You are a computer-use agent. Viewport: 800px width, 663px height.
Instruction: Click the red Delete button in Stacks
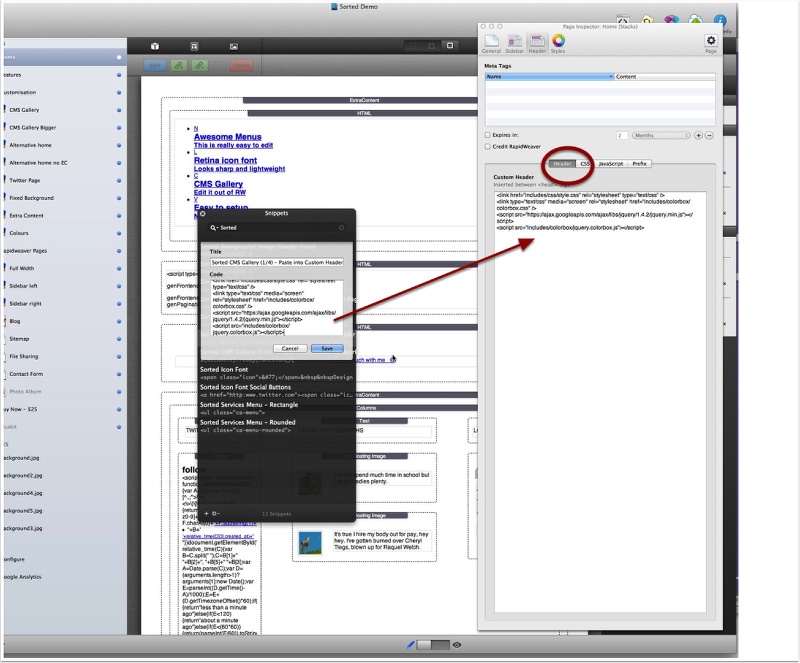[241, 66]
